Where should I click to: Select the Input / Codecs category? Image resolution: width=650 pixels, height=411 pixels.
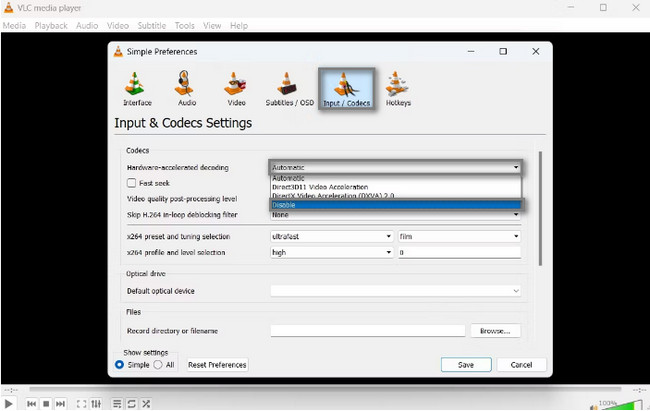point(347,89)
